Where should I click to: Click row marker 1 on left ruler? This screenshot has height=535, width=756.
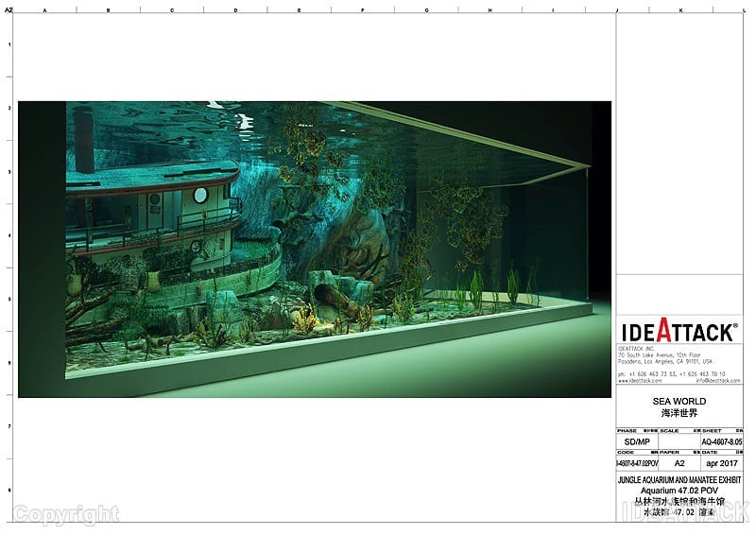tap(10, 44)
